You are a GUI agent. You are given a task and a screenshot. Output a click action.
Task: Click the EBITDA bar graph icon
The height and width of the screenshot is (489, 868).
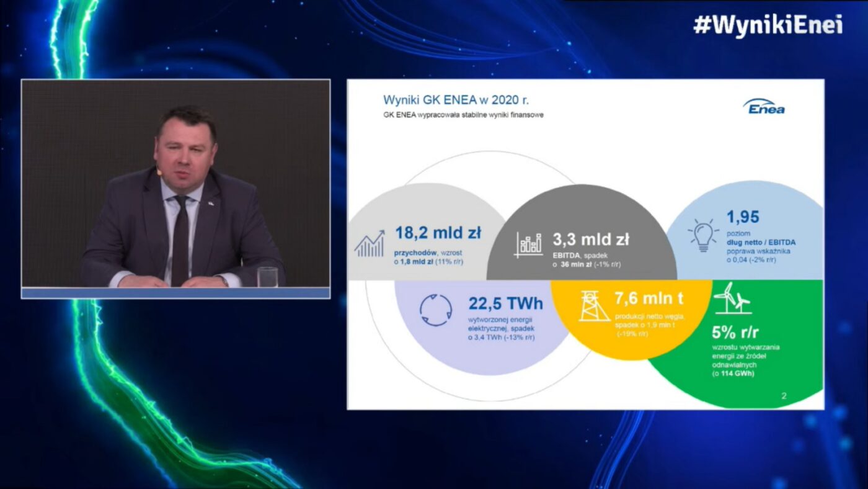pos(528,244)
